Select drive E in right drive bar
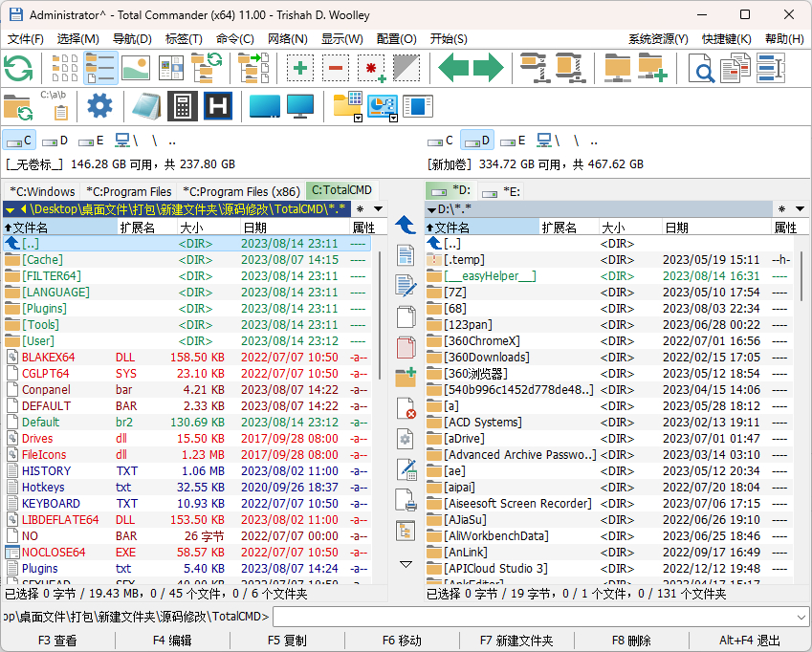The height and width of the screenshot is (652, 812). [x=513, y=141]
